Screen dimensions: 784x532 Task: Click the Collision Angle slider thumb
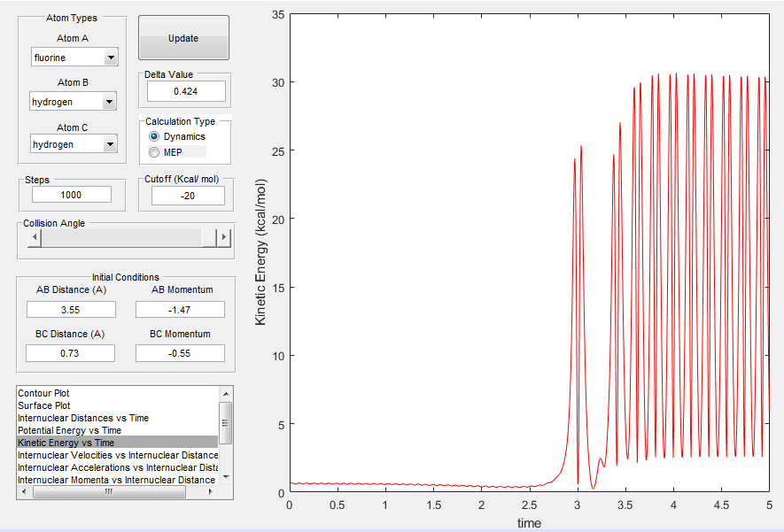pos(209,237)
